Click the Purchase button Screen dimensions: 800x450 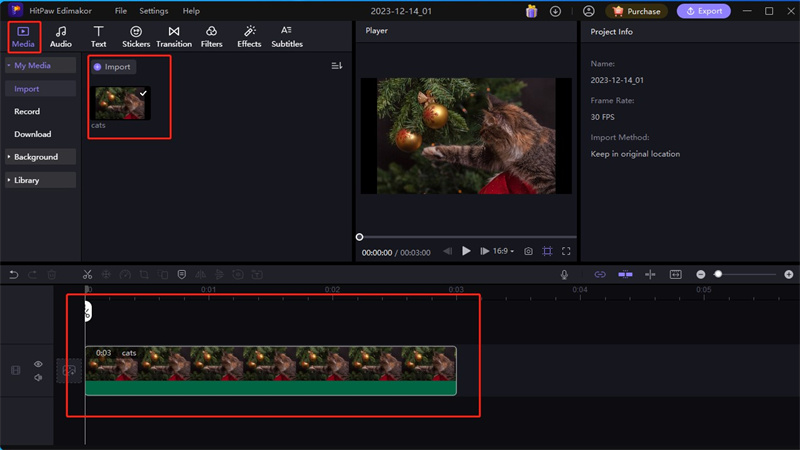pyautogui.click(x=637, y=11)
